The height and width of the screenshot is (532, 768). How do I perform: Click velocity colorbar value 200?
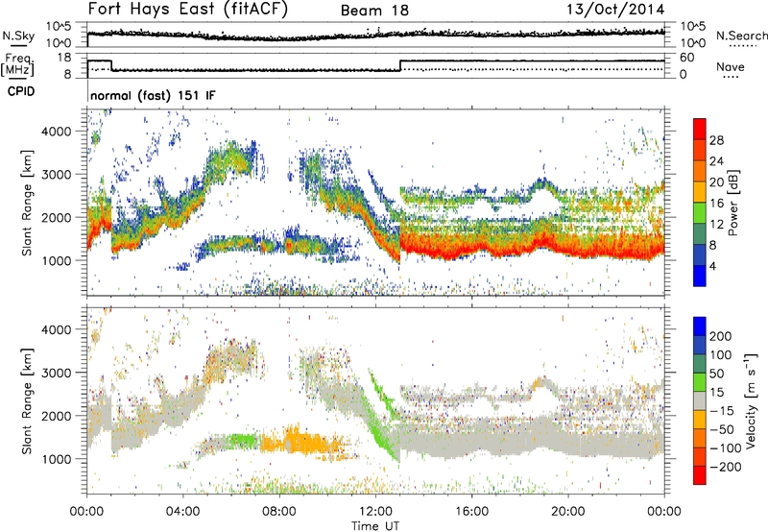click(721, 336)
